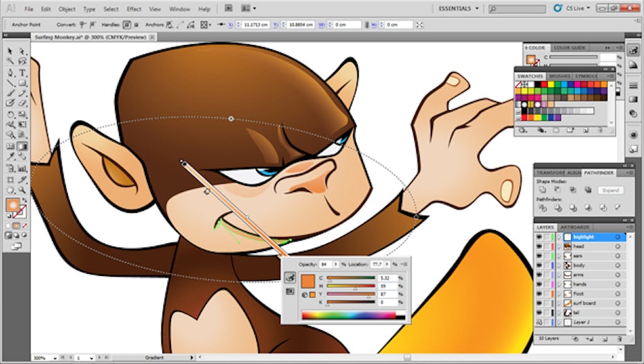Open the Layers panel options menu
The image size is (644, 364).
tap(629, 227)
